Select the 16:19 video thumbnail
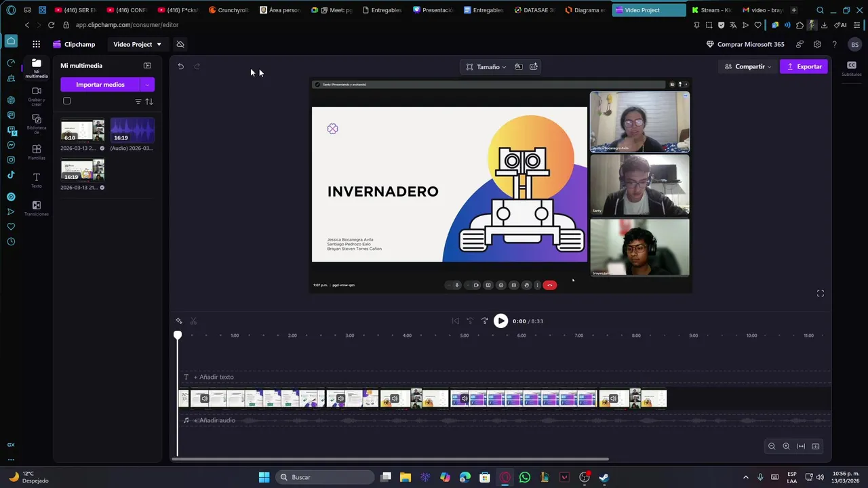Image resolution: width=868 pixels, height=488 pixels. (x=83, y=169)
